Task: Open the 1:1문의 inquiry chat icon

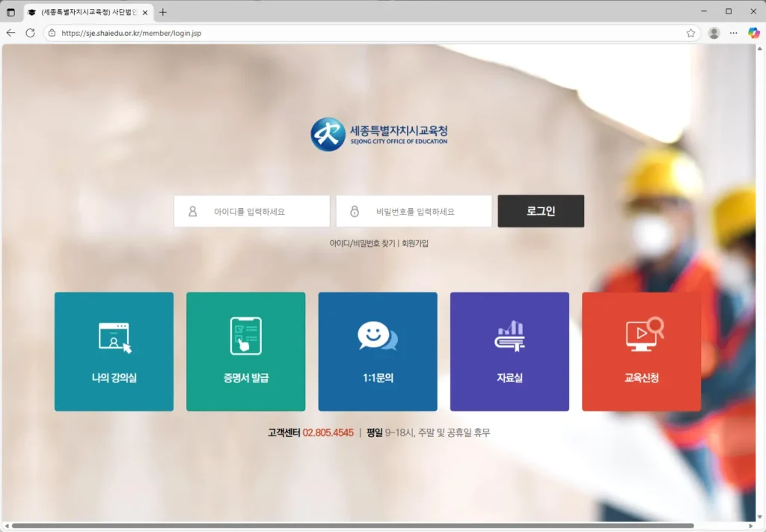Action: [378, 335]
